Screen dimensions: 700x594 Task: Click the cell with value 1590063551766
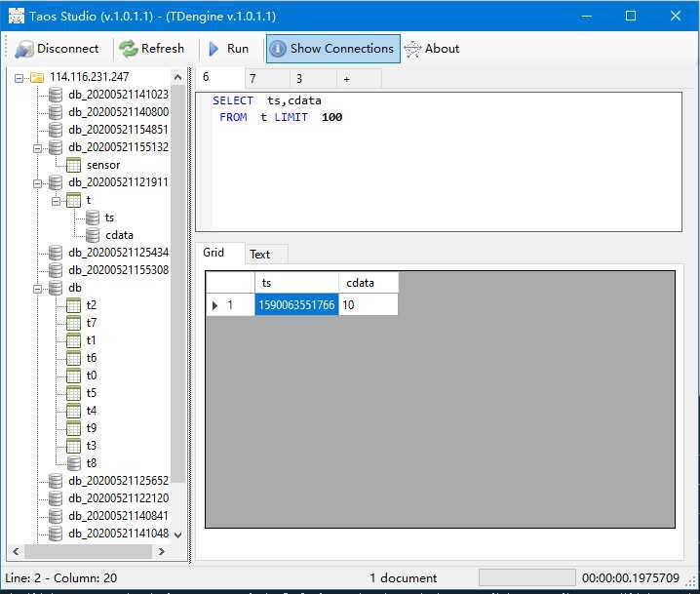tap(296, 305)
